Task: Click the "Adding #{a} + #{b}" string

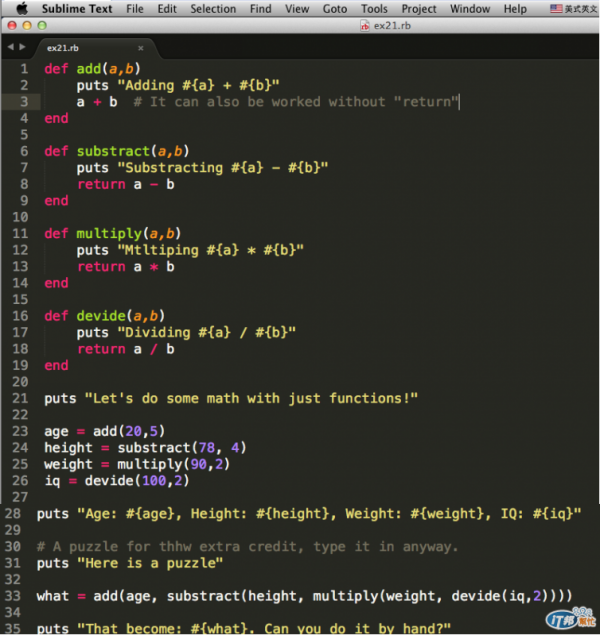Action: [198, 85]
